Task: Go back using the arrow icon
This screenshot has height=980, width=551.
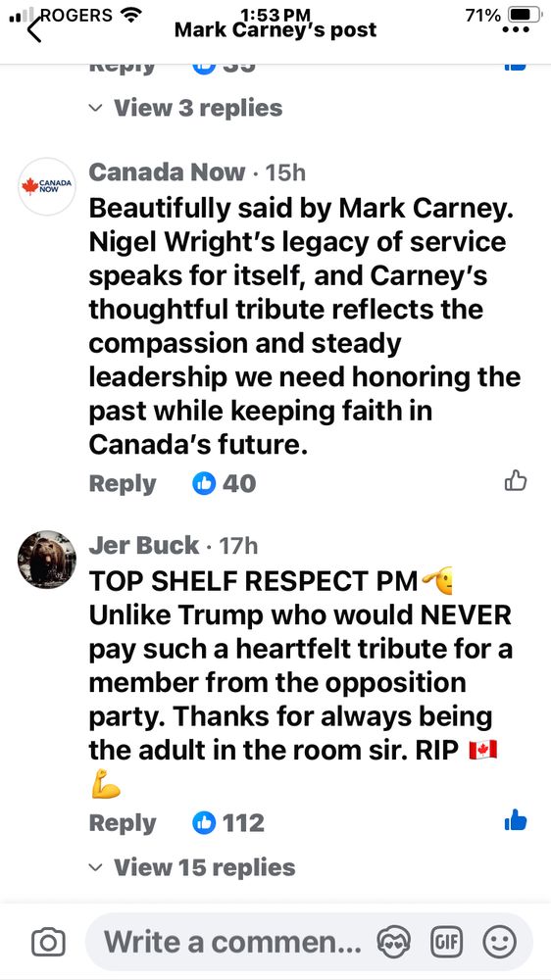Action: (35, 28)
